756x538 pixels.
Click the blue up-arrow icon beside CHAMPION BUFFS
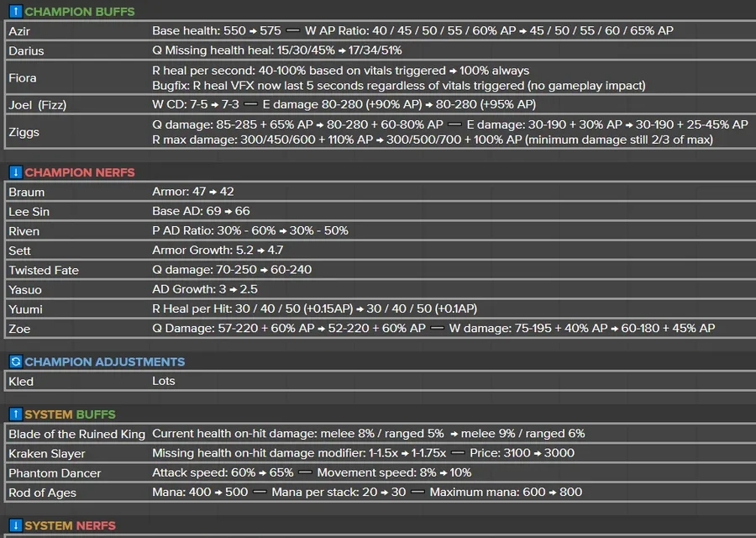pyautogui.click(x=18, y=12)
